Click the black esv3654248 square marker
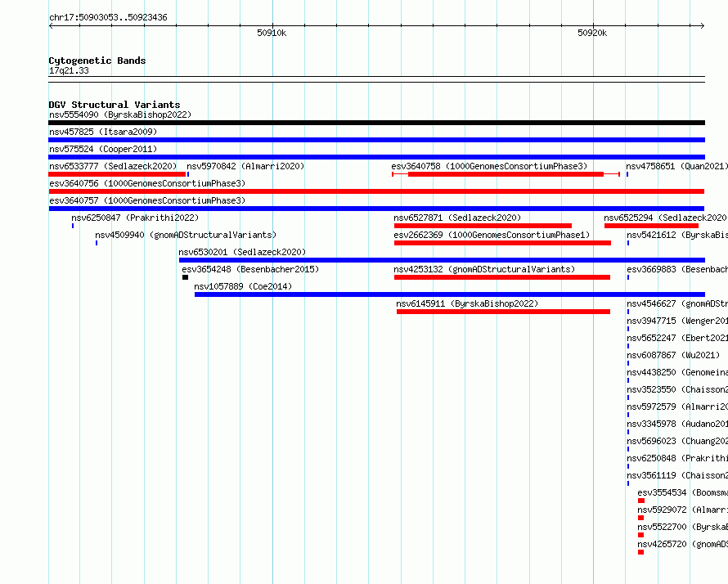The image size is (728, 584). pos(185,277)
